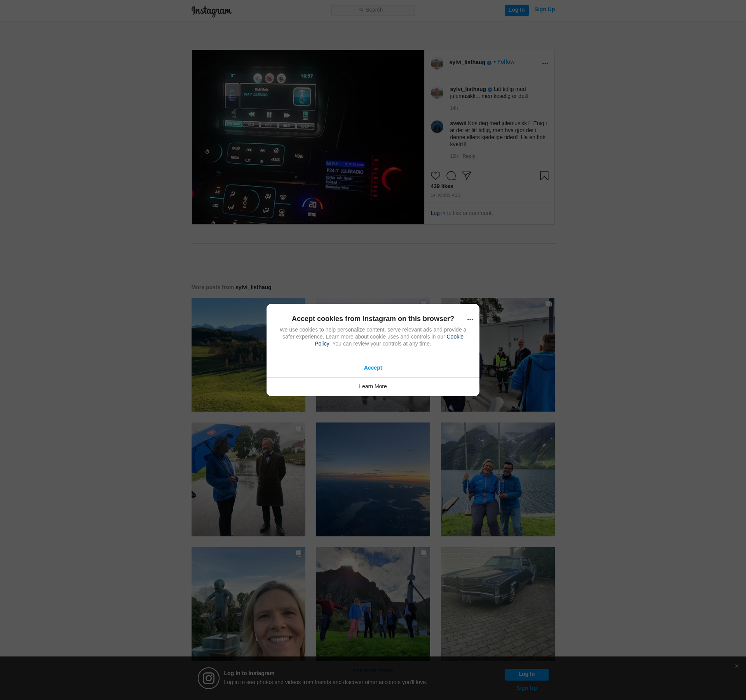
Task: Click the 439 likes count
Action: click(442, 186)
